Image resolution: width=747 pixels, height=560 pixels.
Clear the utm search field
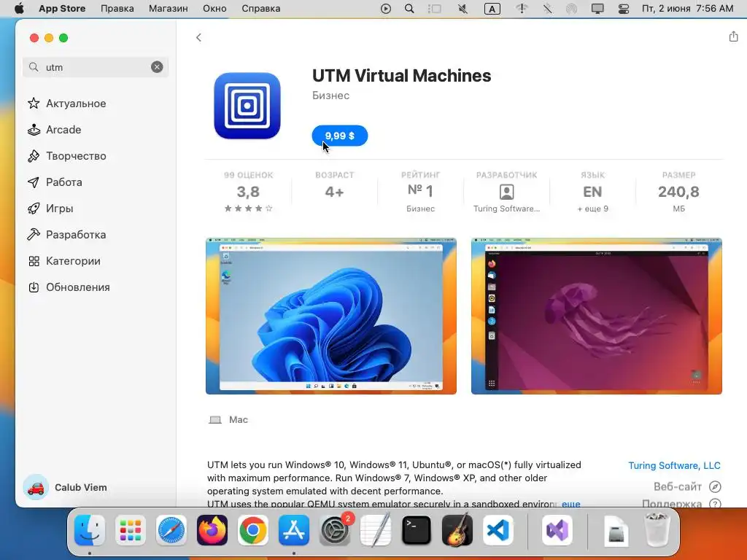[x=157, y=67]
